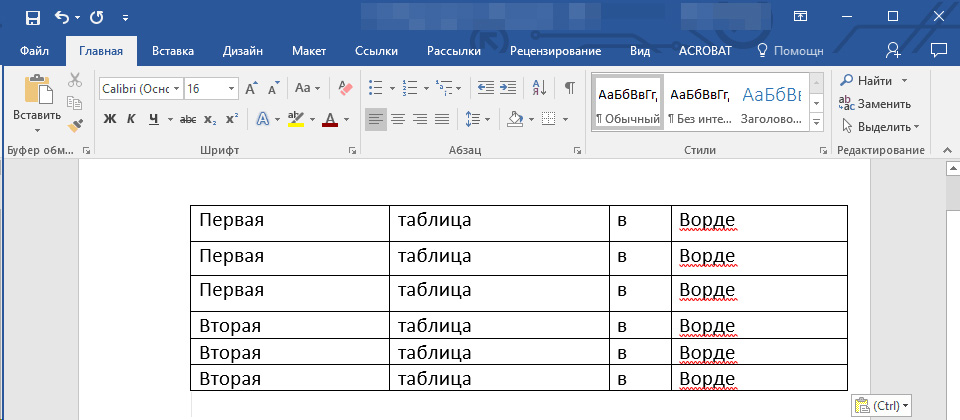Increase paragraph indent
Image resolution: width=960 pixels, height=420 pixels.
click(x=509, y=88)
